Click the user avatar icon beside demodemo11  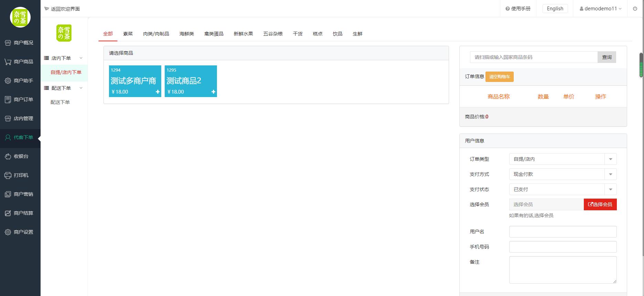pos(581,9)
